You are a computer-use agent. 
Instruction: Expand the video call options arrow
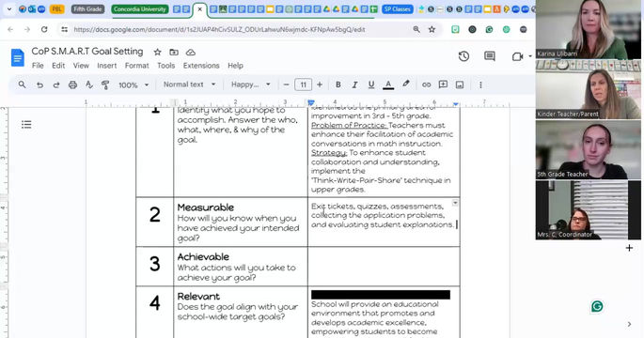(530, 56)
